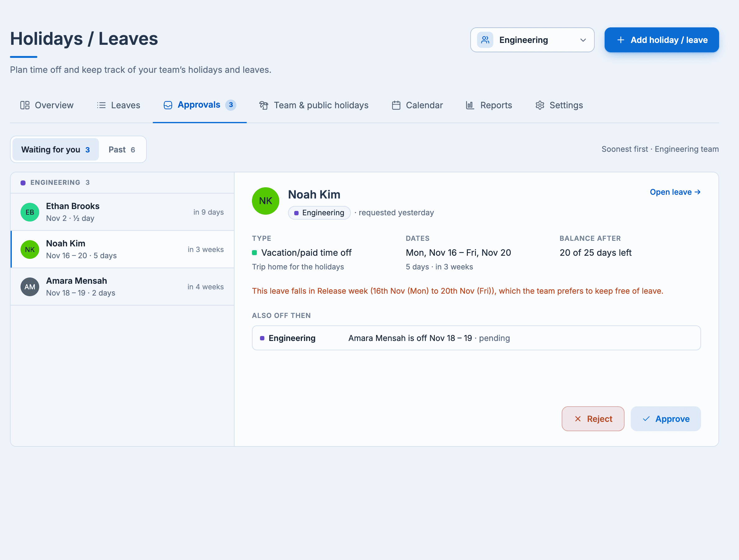
Task: Click the X icon on Reject button
Action: [578, 419]
